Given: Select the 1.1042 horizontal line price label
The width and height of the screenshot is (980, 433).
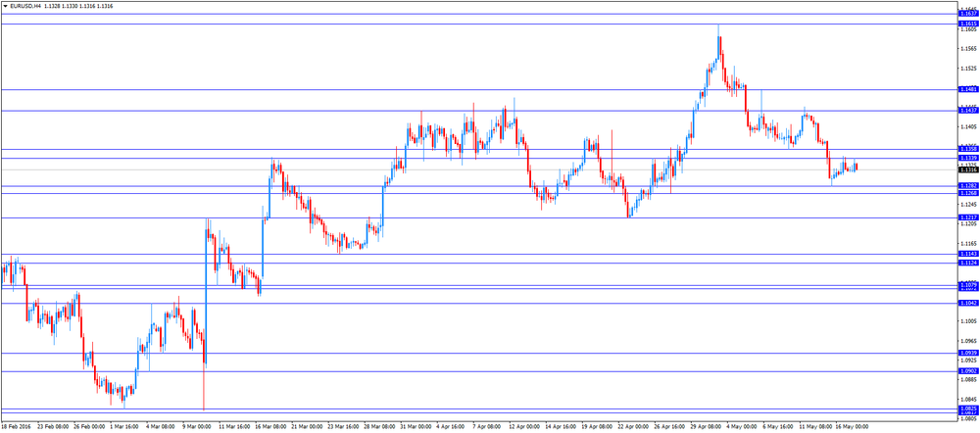Looking at the screenshot, I should 967,303.
